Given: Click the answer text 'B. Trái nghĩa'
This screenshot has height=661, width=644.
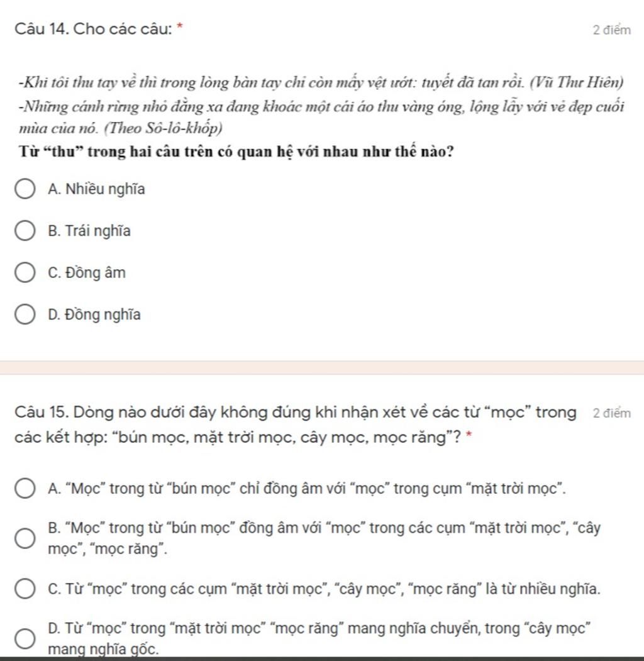Looking at the screenshot, I should click(x=89, y=231).
